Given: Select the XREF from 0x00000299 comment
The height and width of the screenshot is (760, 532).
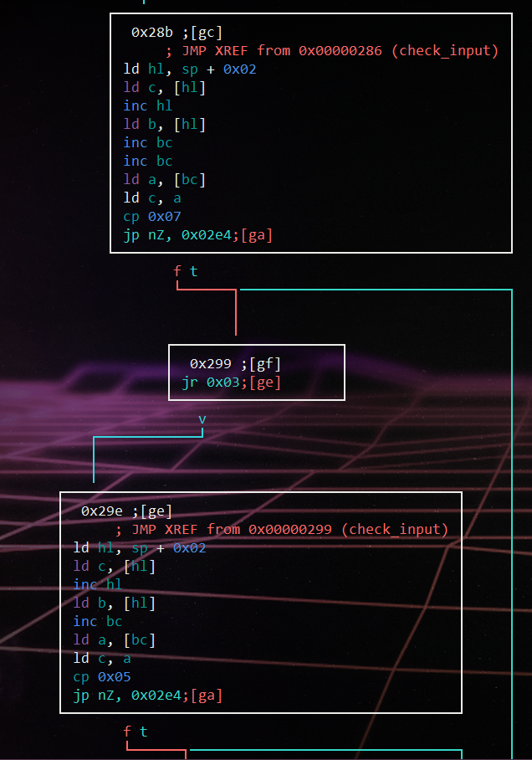Looking at the screenshot, I should coord(281,529).
